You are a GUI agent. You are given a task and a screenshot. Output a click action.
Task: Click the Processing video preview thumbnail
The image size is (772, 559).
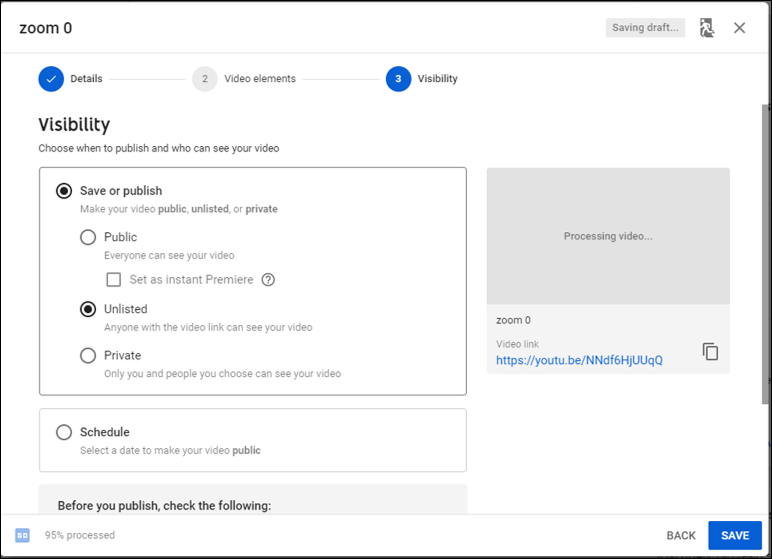click(x=608, y=236)
